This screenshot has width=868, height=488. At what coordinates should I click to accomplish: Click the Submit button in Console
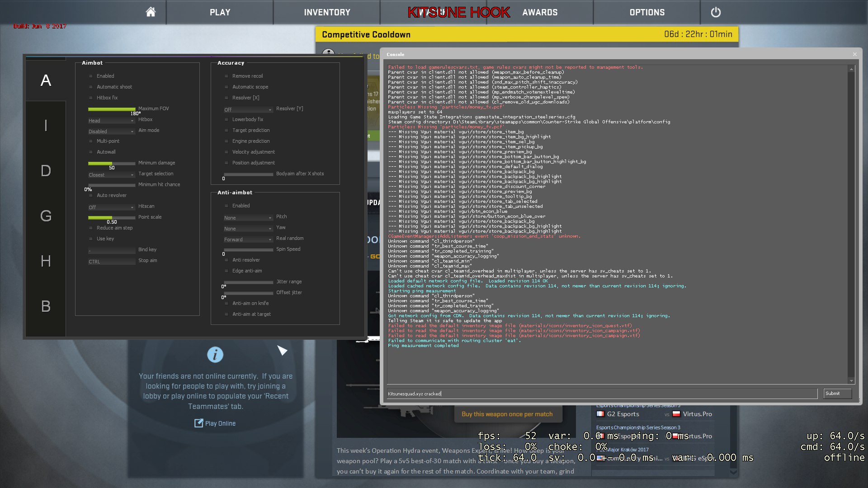pyautogui.click(x=837, y=394)
